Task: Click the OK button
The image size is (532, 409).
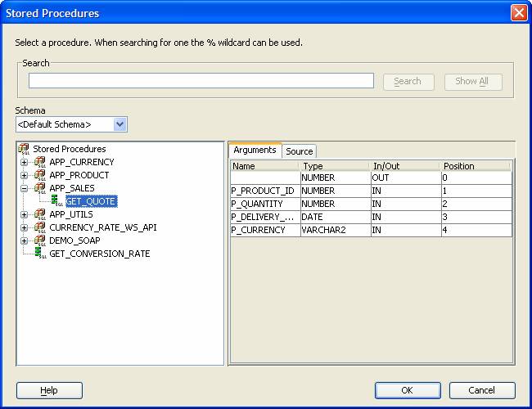Action: pos(408,390)
